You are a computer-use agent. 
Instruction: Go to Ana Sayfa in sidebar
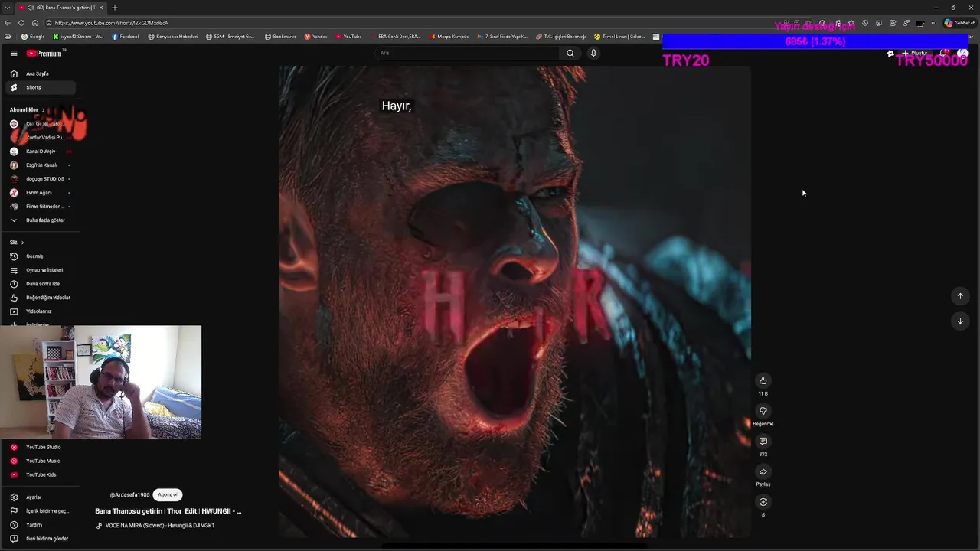(40, 73)
